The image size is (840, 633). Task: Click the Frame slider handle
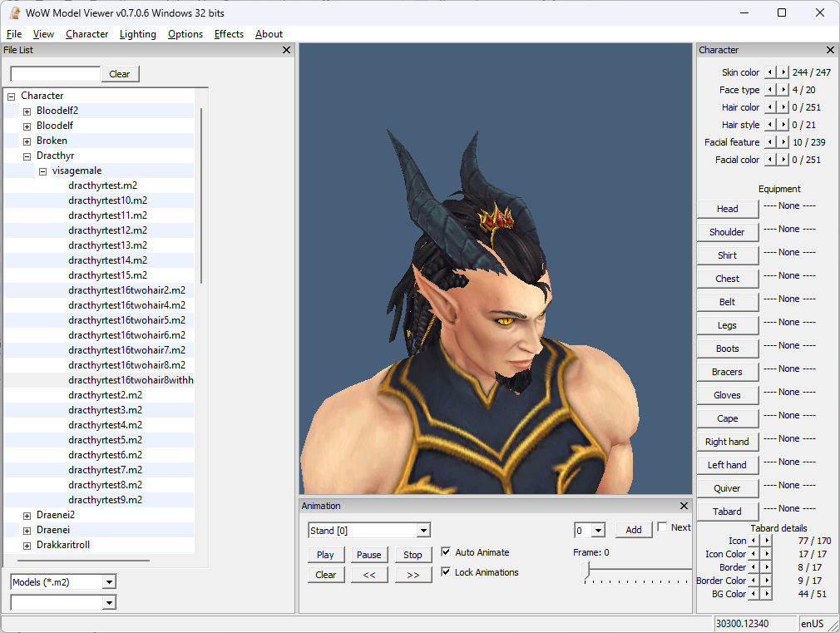click(586, 571)
